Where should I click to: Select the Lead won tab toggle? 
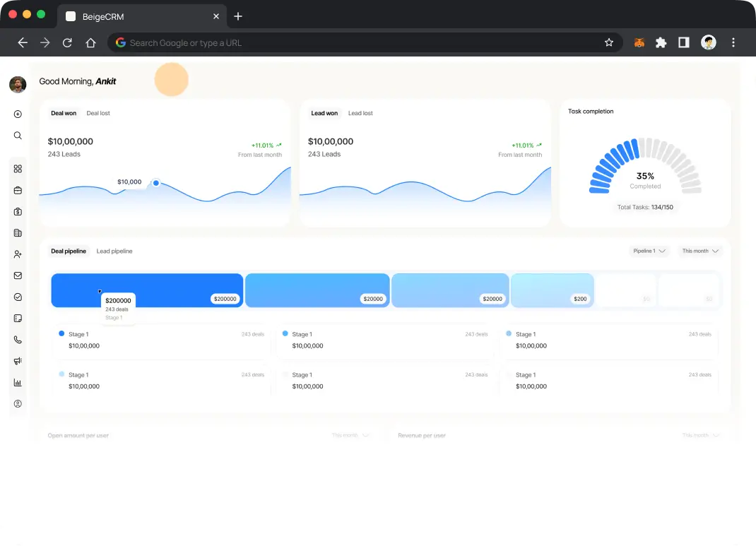pyautogui.click(x=324, y=113)
